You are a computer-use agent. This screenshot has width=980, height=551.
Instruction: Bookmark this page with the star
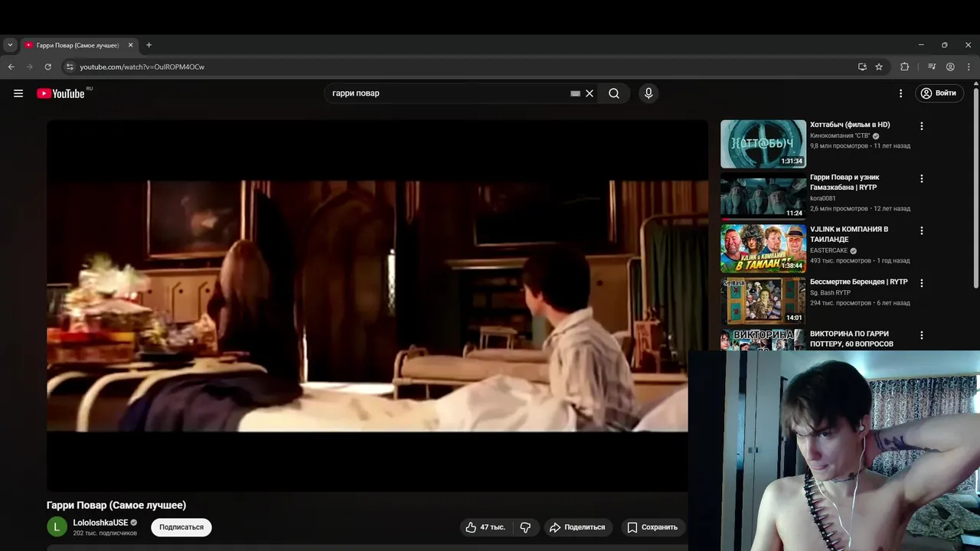(x=879, y=67)
